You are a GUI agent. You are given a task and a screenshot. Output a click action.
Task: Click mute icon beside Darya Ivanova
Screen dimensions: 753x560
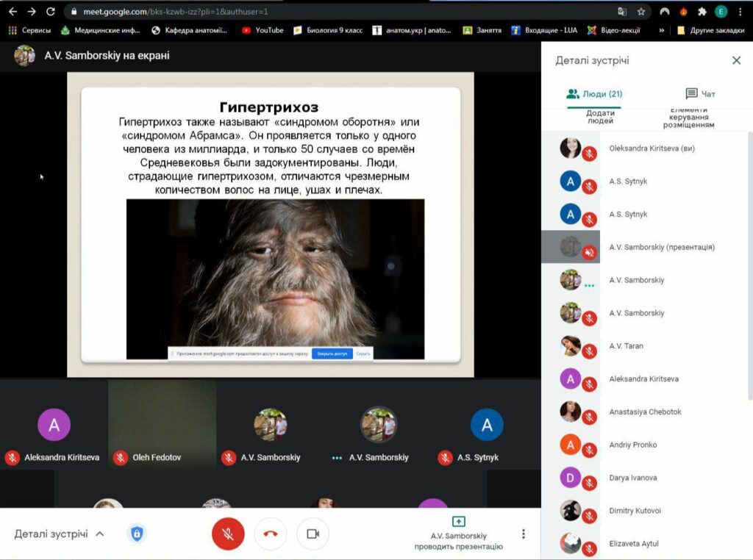(590, 484)
